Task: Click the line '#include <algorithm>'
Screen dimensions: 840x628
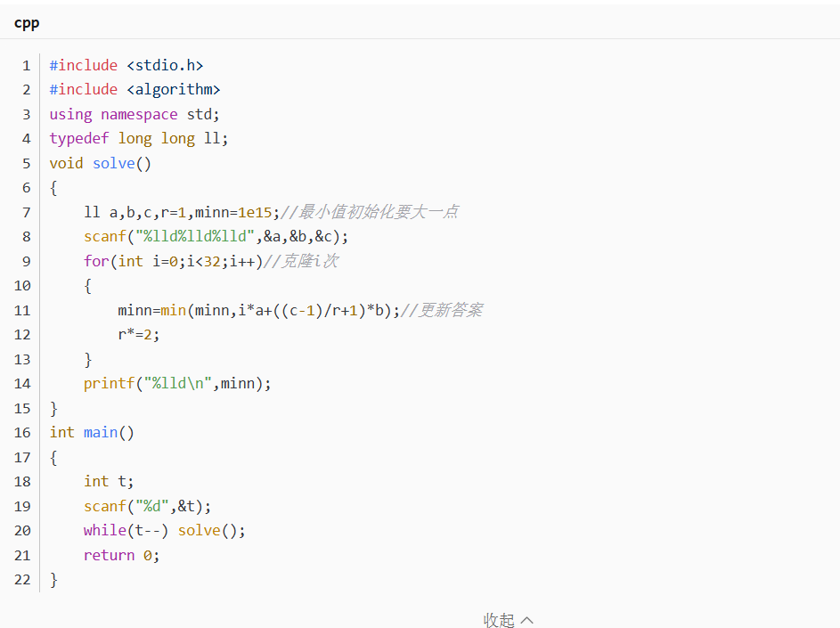Action: (x=135, y=89)
